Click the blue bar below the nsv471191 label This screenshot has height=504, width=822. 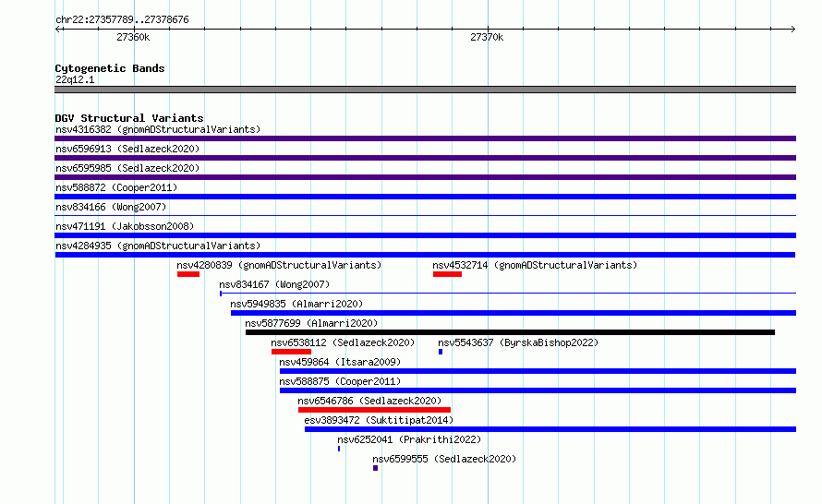[x=425, y=235]
